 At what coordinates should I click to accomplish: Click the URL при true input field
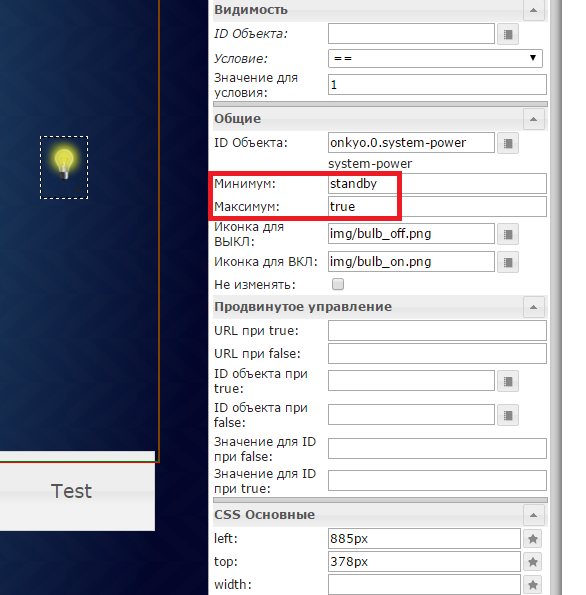[437, 331]
